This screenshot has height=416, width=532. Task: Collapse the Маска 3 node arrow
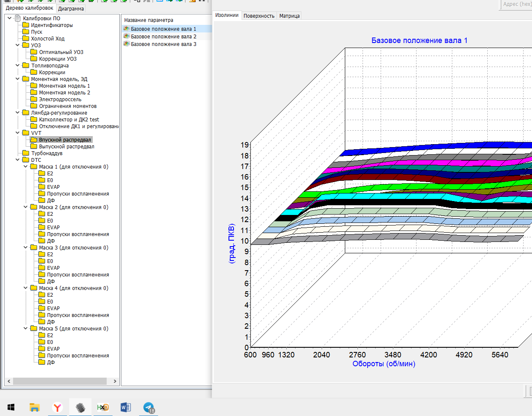click(26, 247)
